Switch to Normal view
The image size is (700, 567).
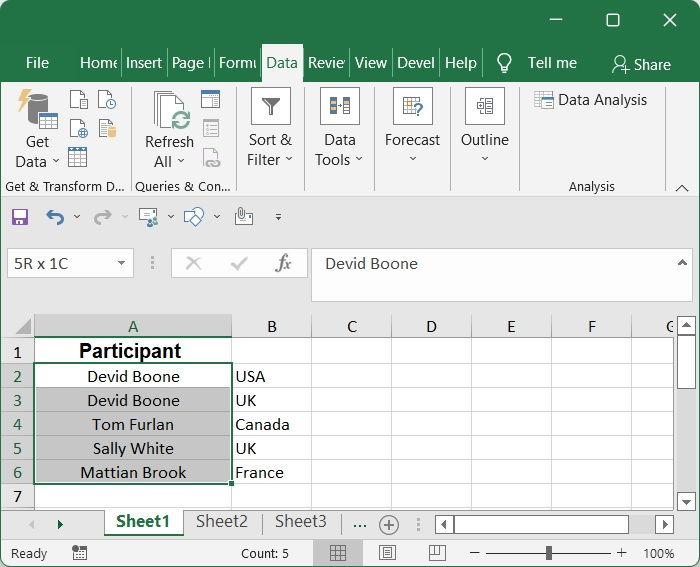coord(338,553)
